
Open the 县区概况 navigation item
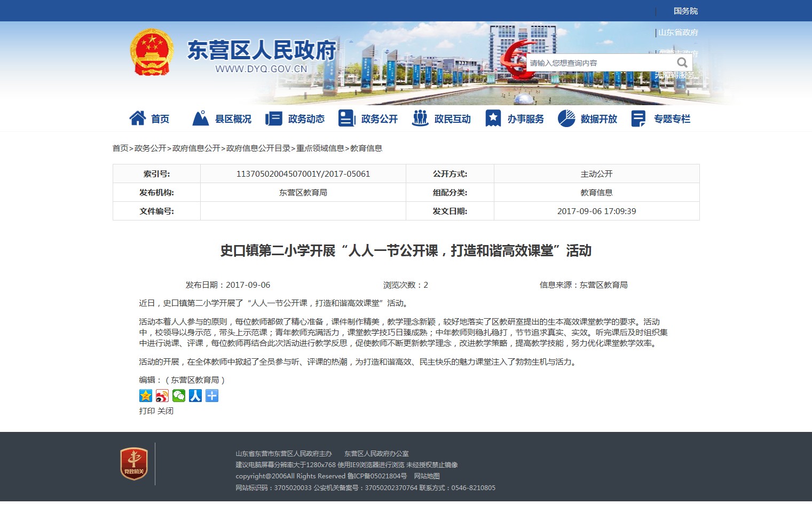[x=222, y=119]
